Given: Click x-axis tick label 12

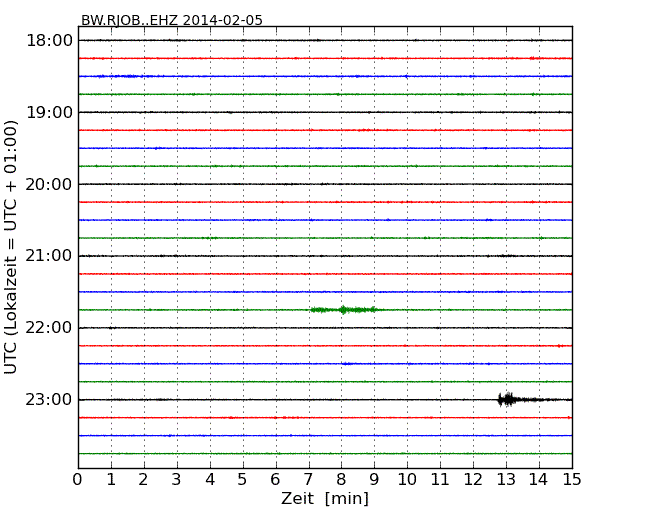Looking at the screenshot, I should tap(473, 480).
